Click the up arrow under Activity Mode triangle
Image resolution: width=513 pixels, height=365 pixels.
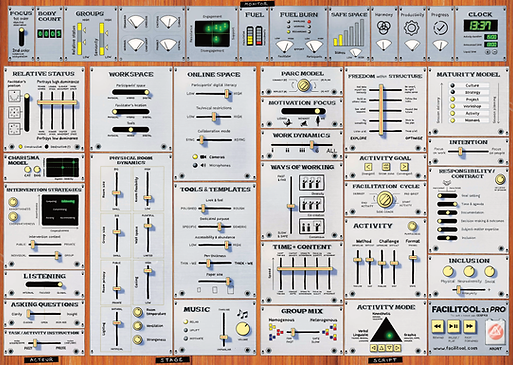point(382,348)
